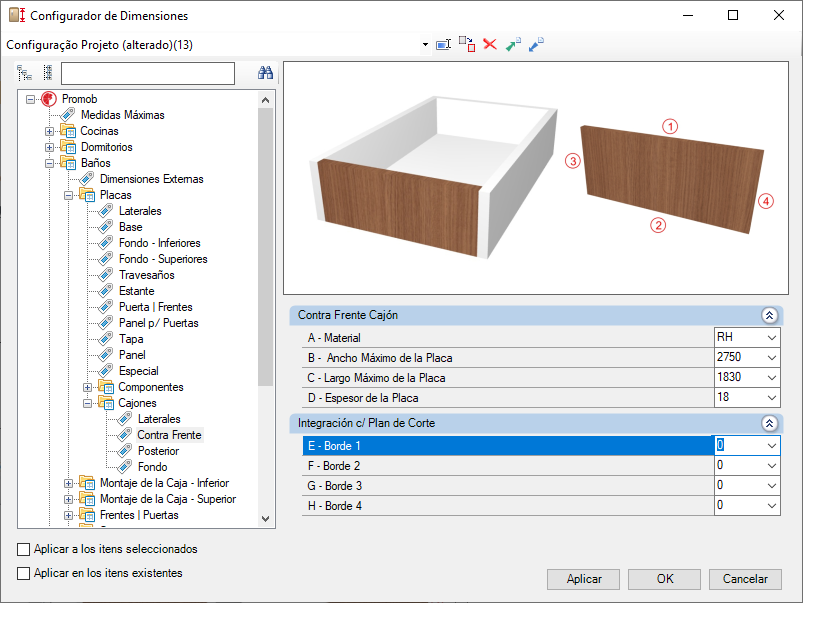Collapse the Promob root node
This screenshot has height=617, width=831.
(x=30, y=99)
